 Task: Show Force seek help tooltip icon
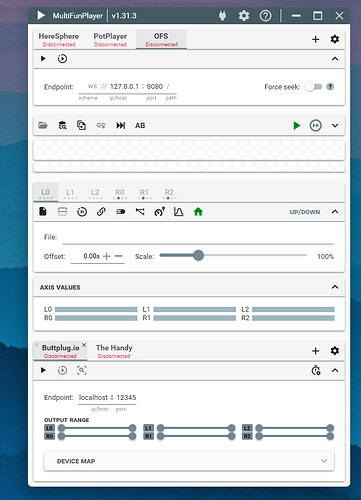[x=330, y=87]
